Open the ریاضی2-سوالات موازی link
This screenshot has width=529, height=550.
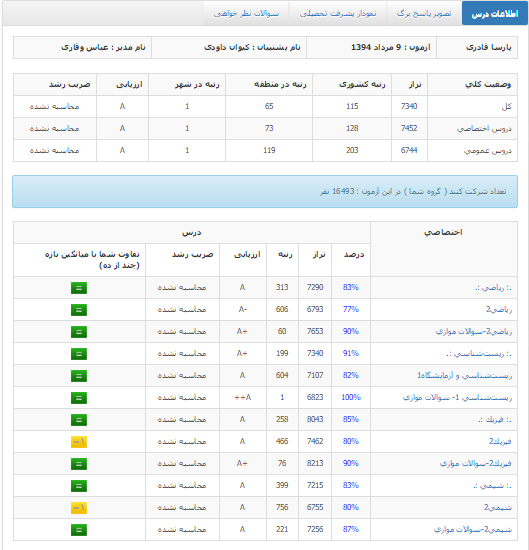tap(474, 331)
